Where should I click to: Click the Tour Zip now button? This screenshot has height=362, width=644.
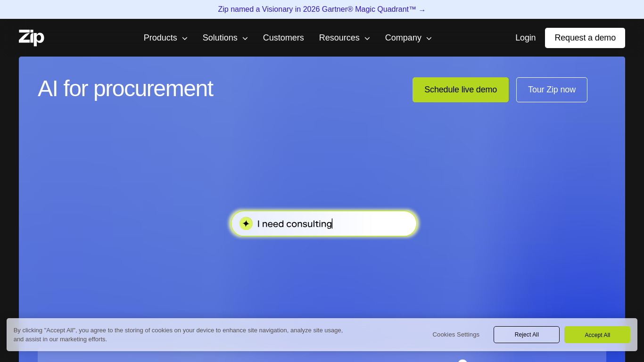point(552,90)
